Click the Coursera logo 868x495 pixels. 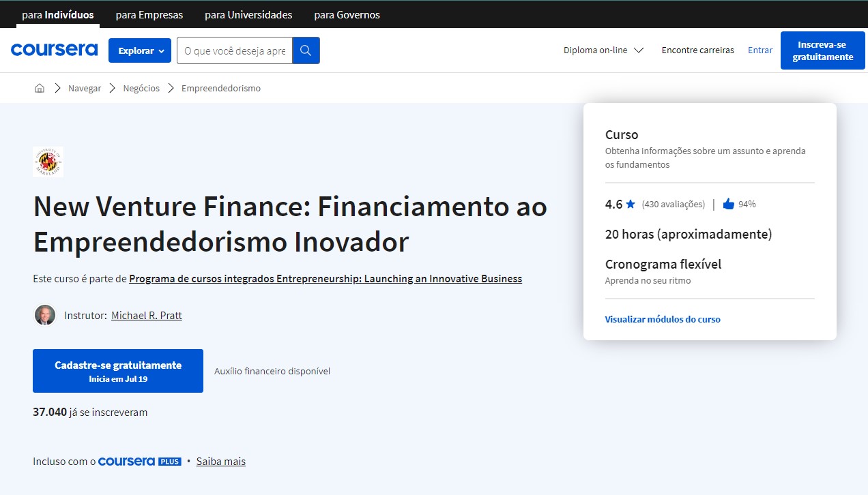pos(54,50)
